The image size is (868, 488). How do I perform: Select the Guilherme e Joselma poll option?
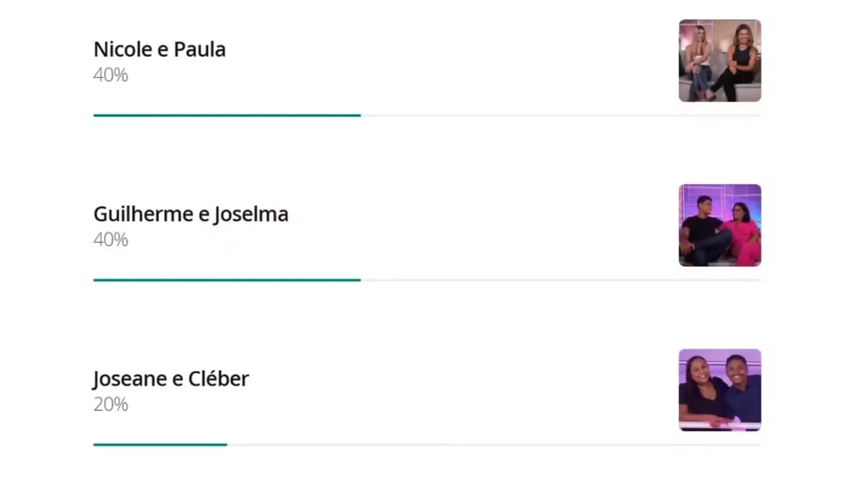coord(190,214)
